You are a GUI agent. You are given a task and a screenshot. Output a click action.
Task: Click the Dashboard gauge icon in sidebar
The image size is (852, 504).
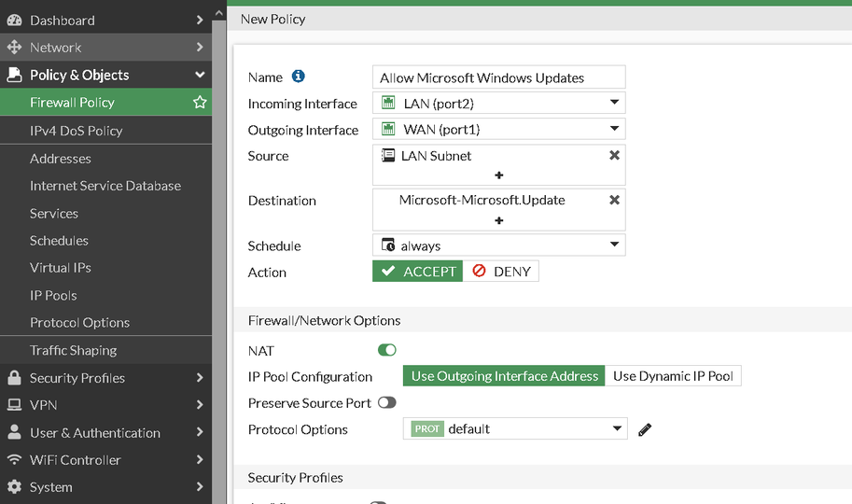pos(14,20)
